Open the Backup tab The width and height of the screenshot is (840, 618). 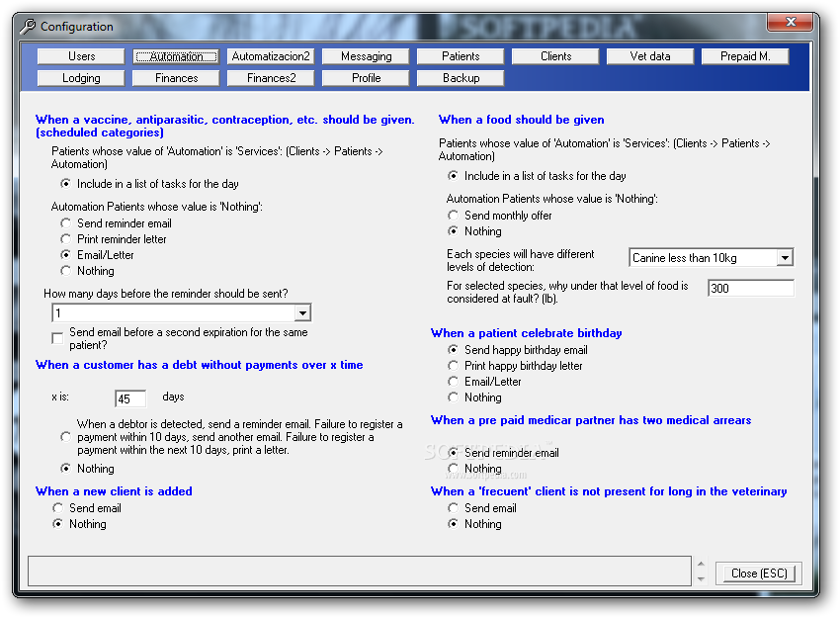tap(461, 78)
